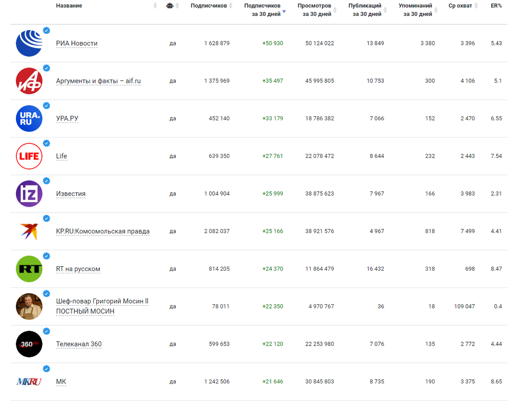Screen dimensions: 532x402
Task: Open the Телеканал 360 link
Action: (x=79, y=344)
